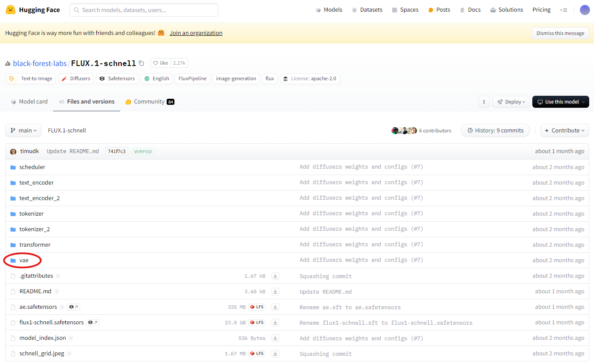Screen dimensions: 594x364
Task: Open the tokenizer_2 folder
Action: (x=35, y=229)
